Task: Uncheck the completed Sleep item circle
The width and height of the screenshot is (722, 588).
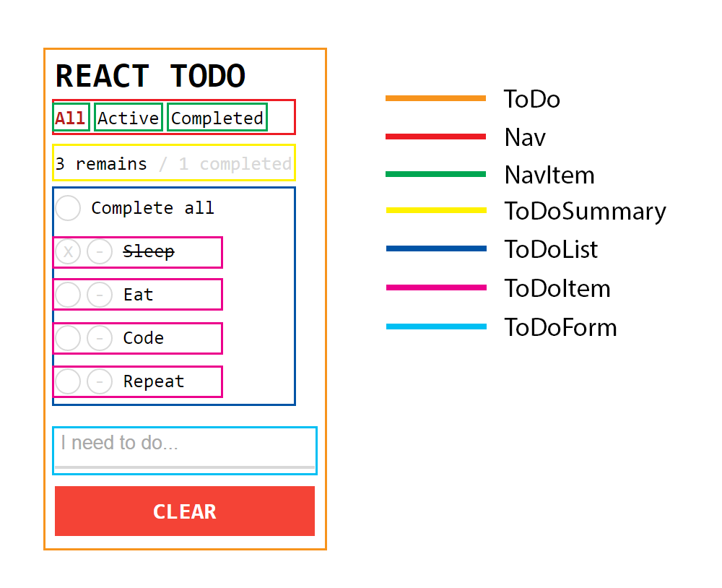Action: click(68, 252)
